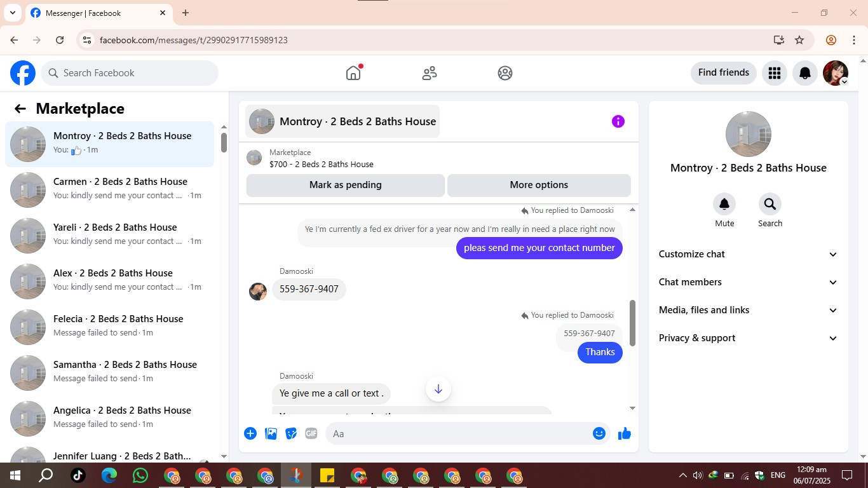Open the Chrome three-dot menu

point(854,40)
